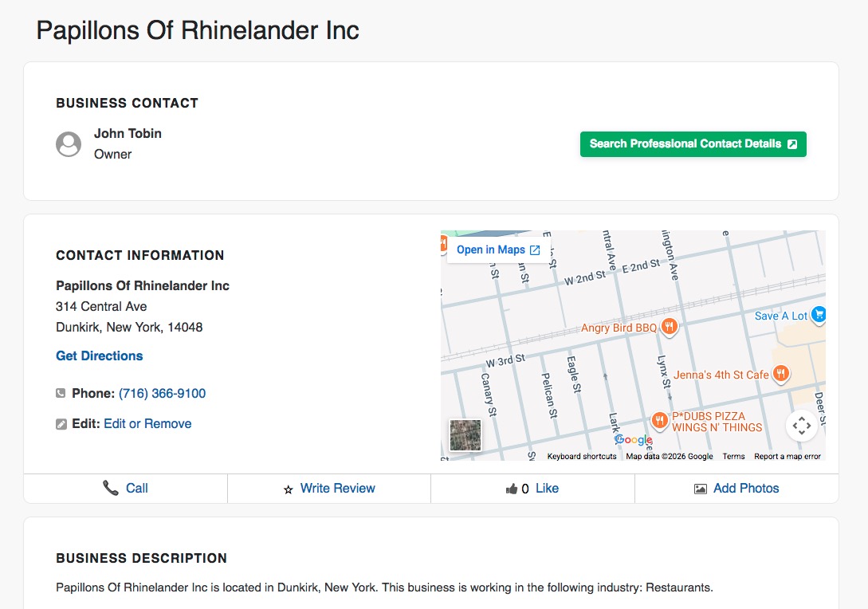The width and height of the screenshot is (868, 609).
Task: Click the phone handset Call icon
Action: click(111, 488)
